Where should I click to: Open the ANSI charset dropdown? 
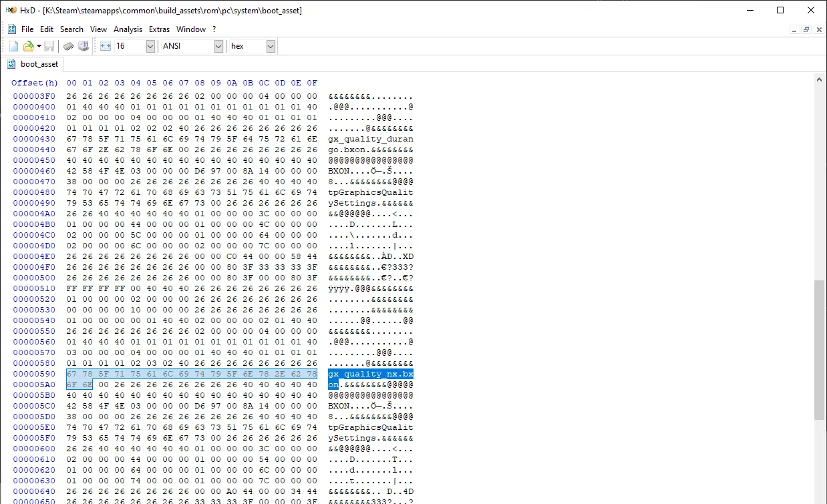click(x=218, y=46)
